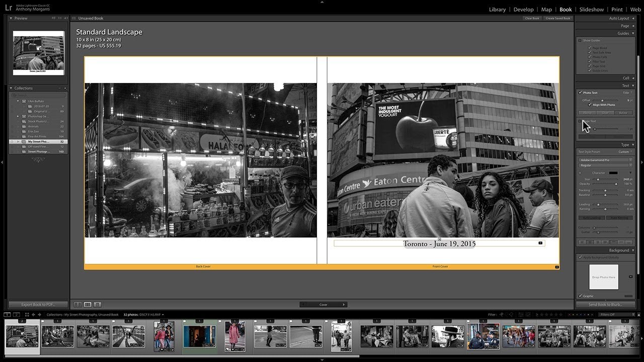Screen dimensions: 644x362
Task: Collapse the left panel group arrow
Action: (2, 162)
